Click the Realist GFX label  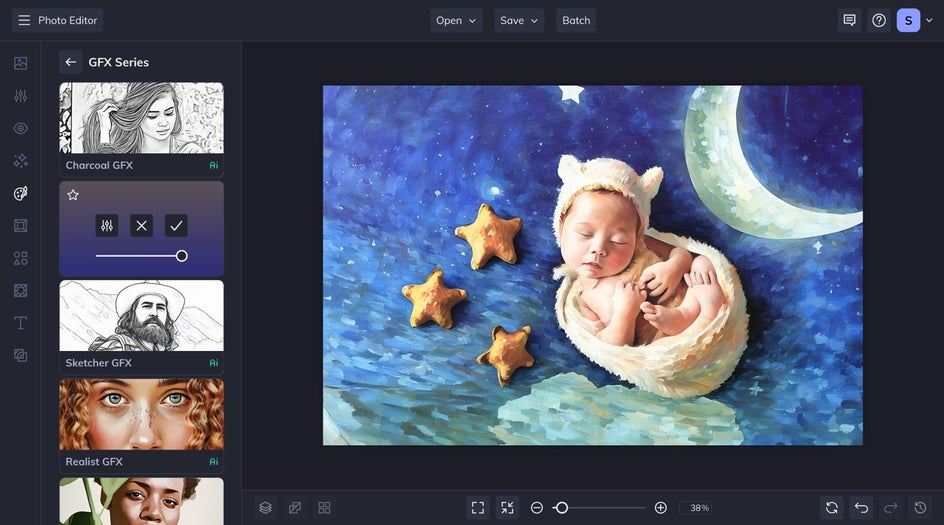(x=94, y=461)
